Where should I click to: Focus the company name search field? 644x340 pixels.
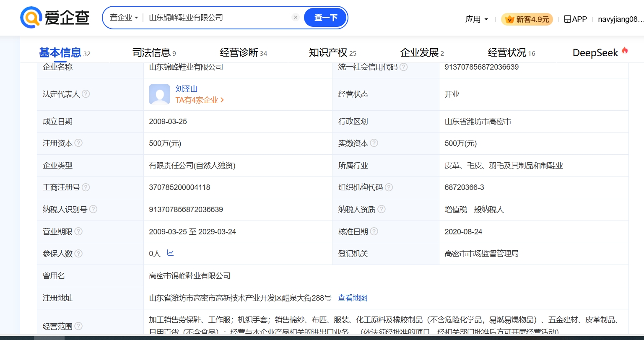pos(218,18)
